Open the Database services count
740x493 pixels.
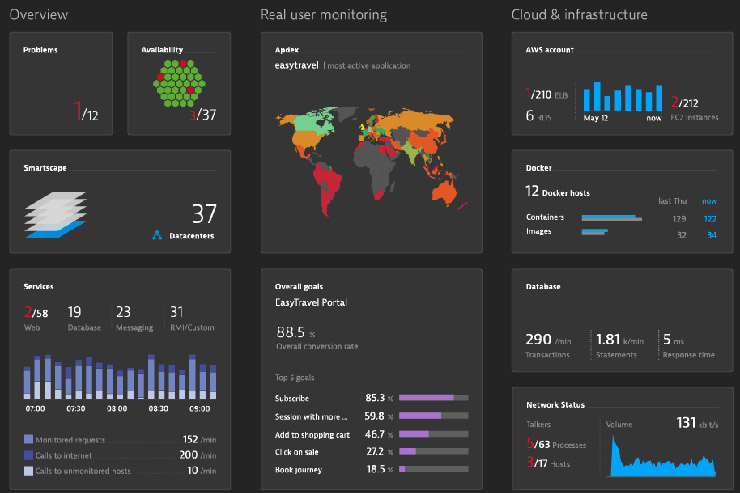[x=75, y=314]
